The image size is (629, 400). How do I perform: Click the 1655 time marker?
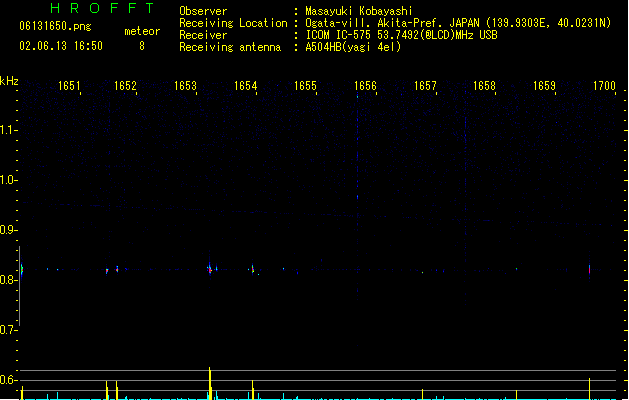[305, 86]
